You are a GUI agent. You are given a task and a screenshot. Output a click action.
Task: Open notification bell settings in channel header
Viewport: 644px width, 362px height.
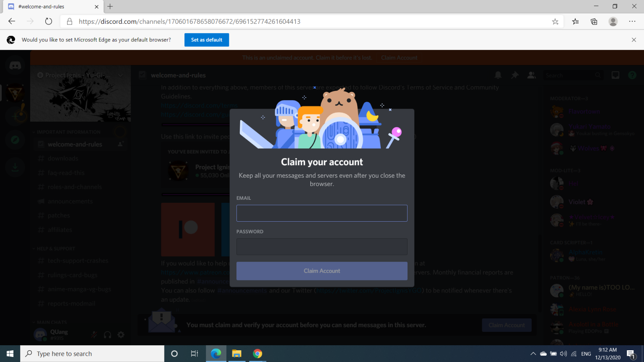(498, 75)
